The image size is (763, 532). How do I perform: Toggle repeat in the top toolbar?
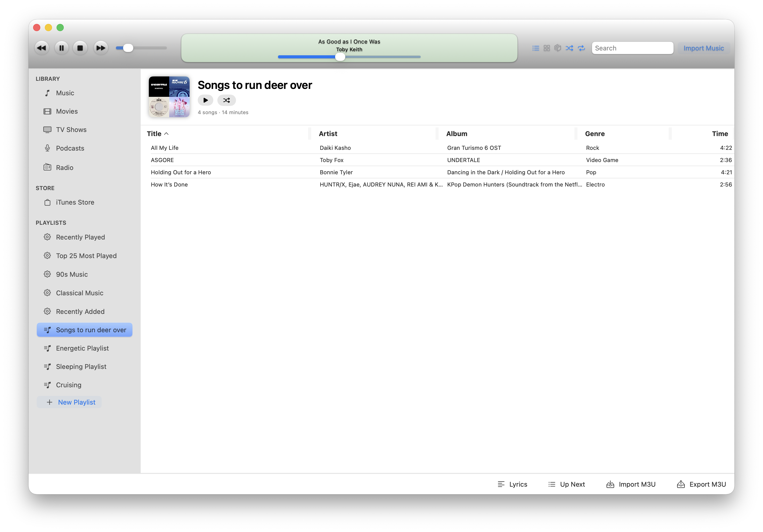[582, 48]
